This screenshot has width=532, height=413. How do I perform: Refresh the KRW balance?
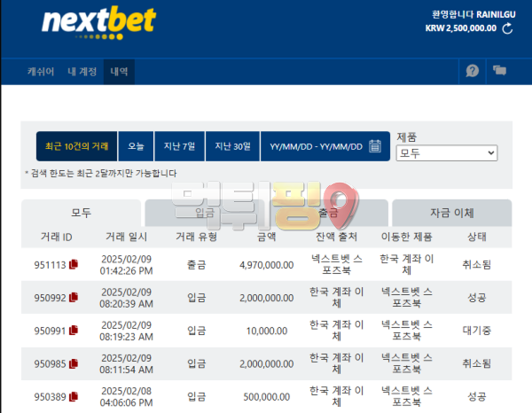pos(507,28)
